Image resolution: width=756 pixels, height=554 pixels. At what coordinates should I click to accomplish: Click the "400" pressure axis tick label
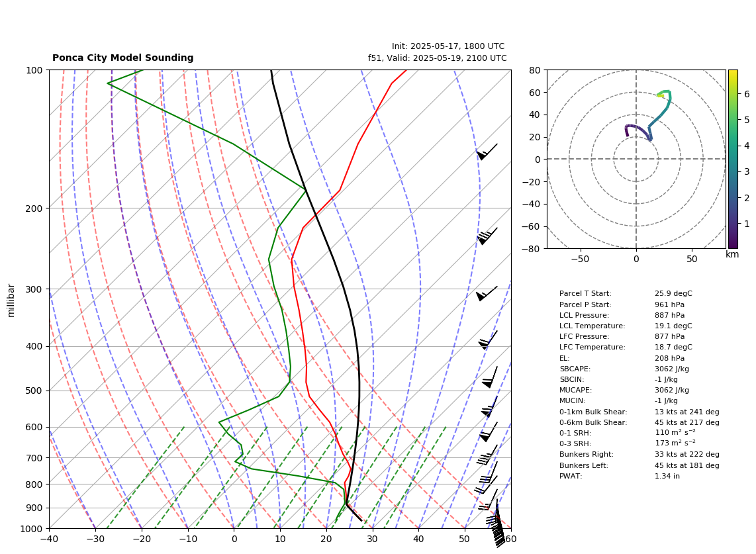pos(34,346)
